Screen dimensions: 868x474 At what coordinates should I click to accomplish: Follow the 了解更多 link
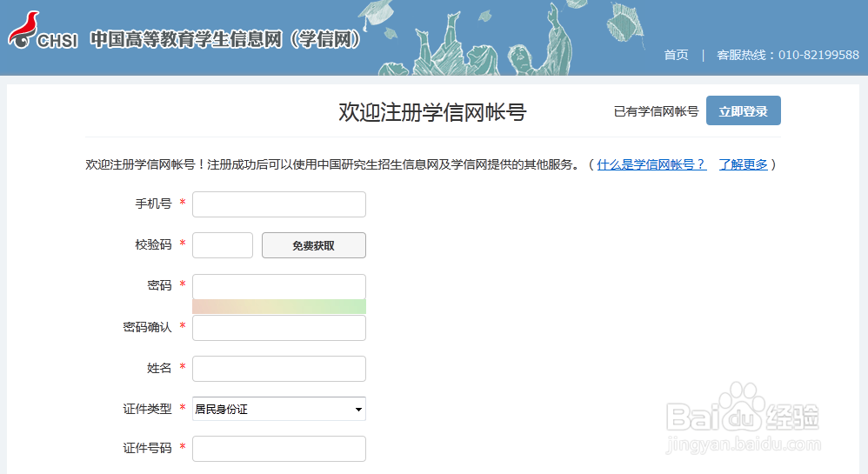pyautogui.click(x=744, y=164)
